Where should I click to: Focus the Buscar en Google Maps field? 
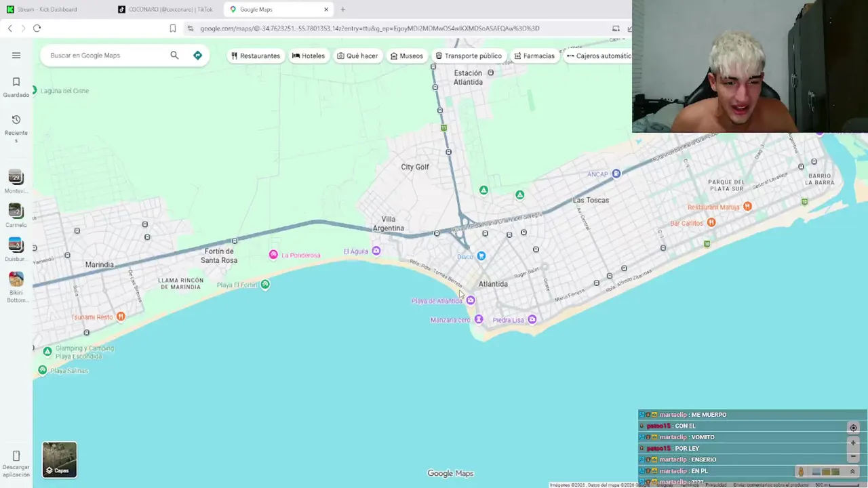click(x=105, y=56)
